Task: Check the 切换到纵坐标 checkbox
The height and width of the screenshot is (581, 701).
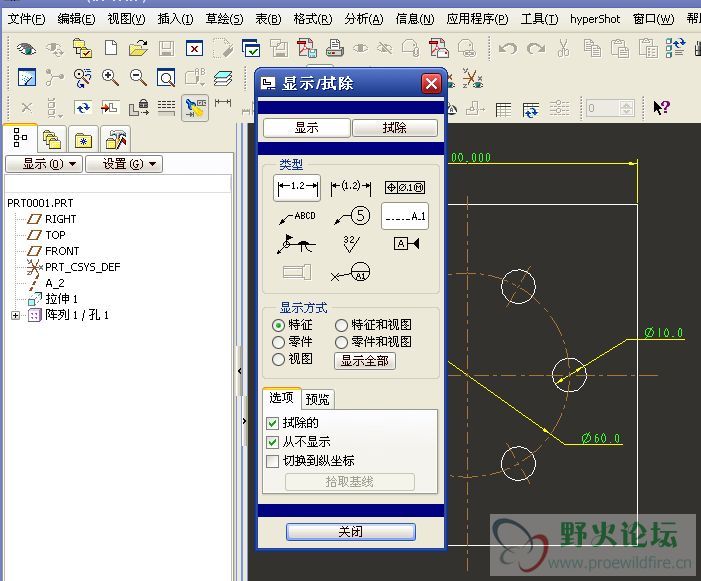Action: click(272, 461)
